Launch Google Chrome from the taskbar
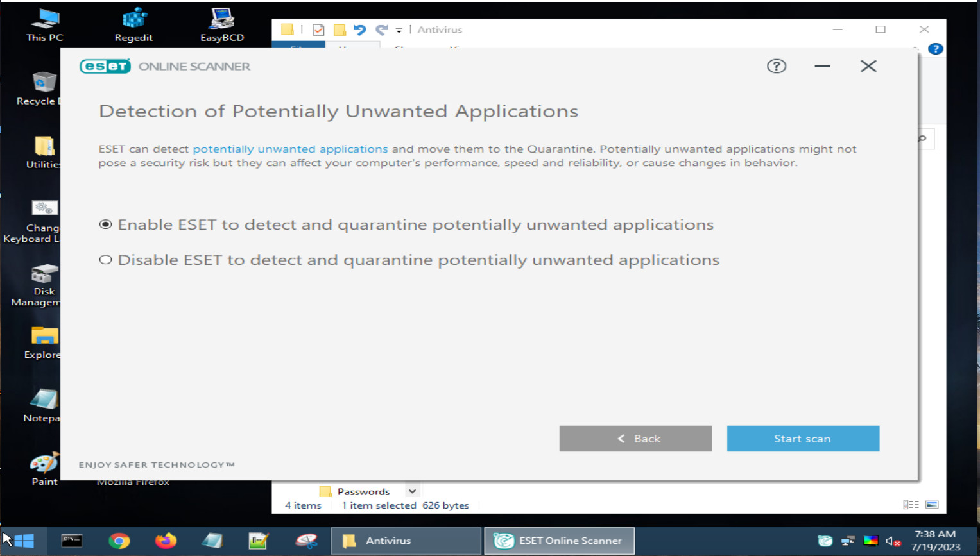The image size is (980, 556). click(119, 541)
